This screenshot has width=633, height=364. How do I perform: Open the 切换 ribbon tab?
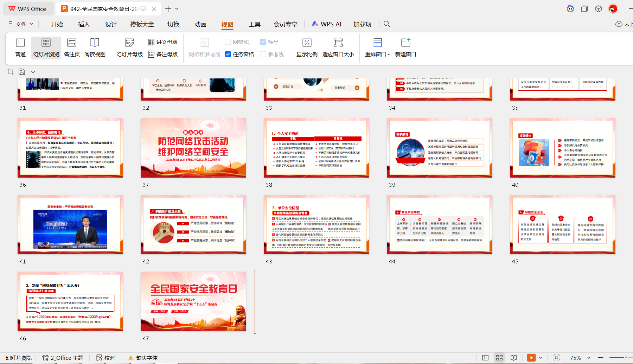pos(173,24)
